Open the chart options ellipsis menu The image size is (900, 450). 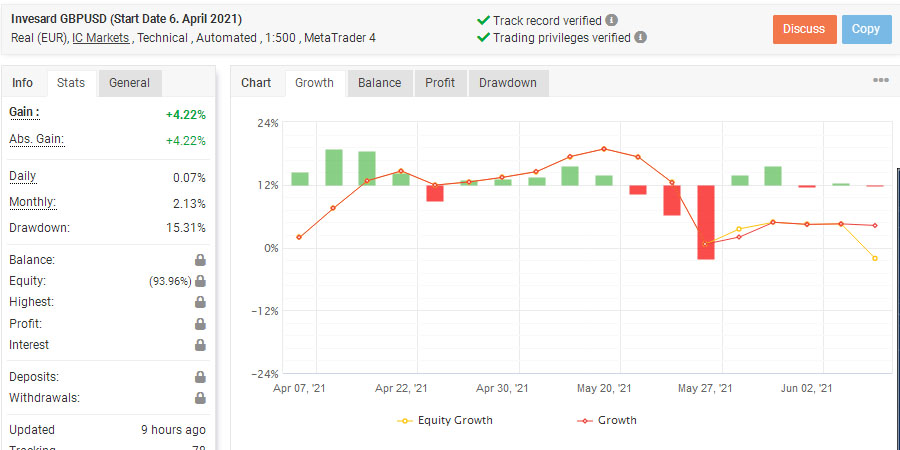(x=881, y=81)
